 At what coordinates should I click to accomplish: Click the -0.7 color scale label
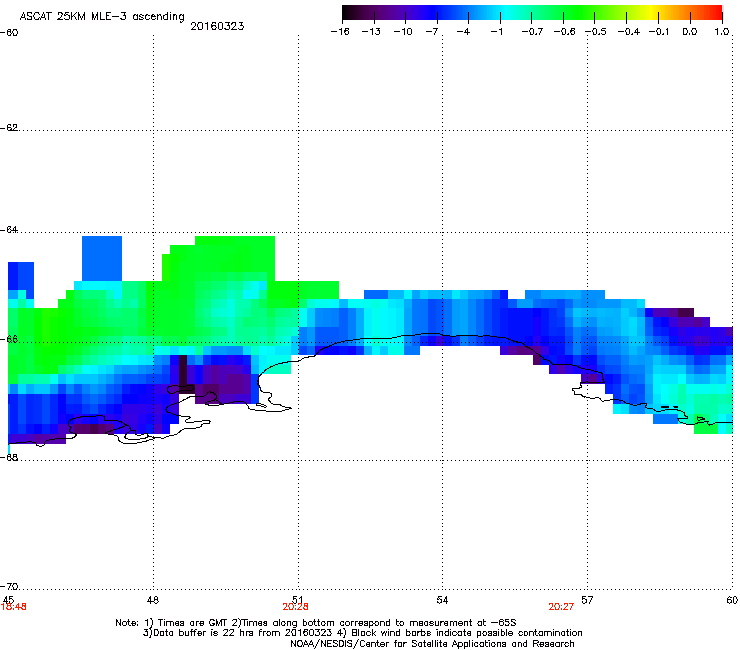(532, 32)
